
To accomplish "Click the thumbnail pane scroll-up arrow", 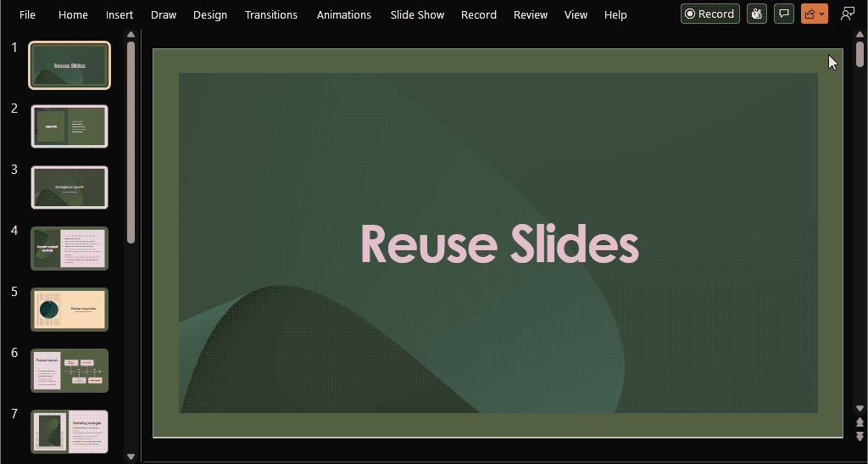I will pos(131,34).
